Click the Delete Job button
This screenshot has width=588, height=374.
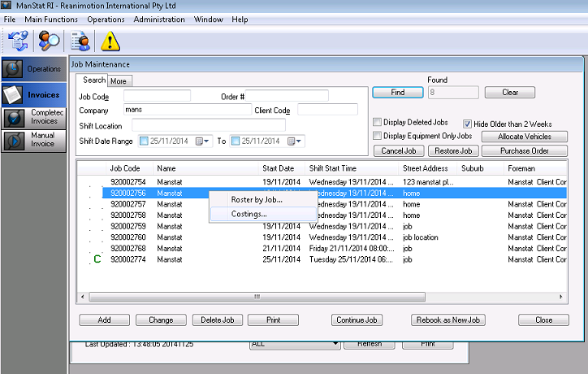tap(218, 320)
